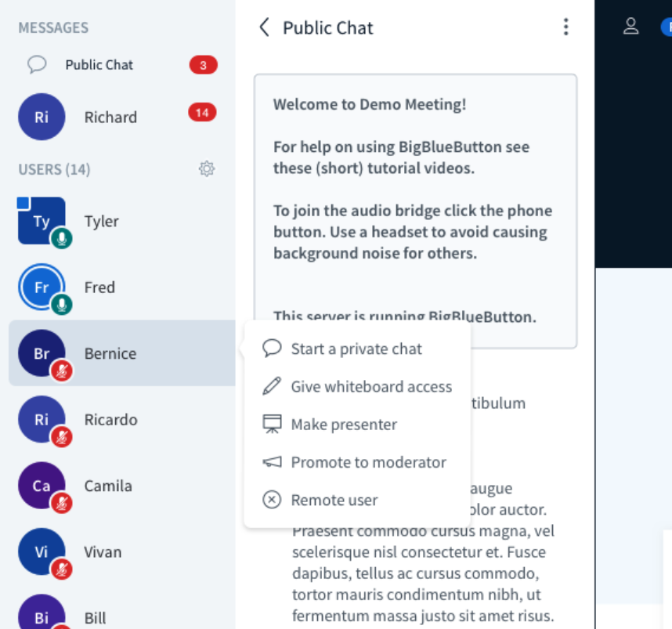The height and width of the screenshot is (629, 672).
Task: Click the back chevron beside Public Chat
Action: pyautogui.click(x=265, y=27)
